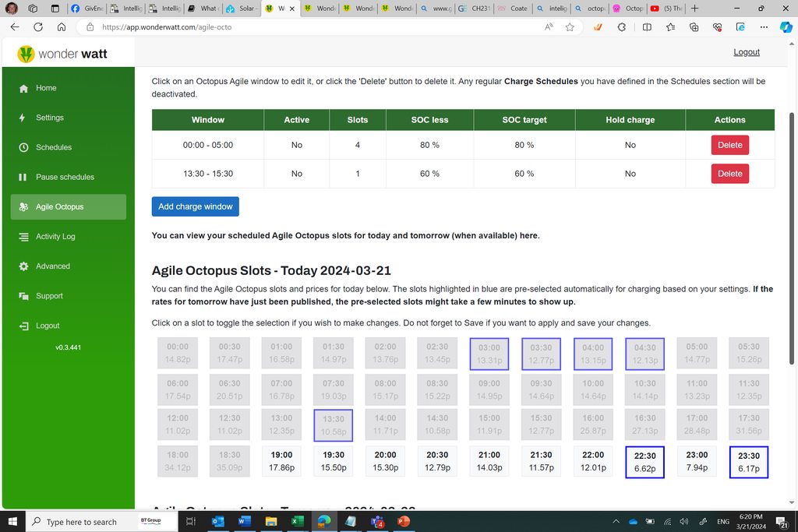The height and width of the screenshot is (532, 798).
Task: Open Schedules via the clock icon
Action: (23, 147)
